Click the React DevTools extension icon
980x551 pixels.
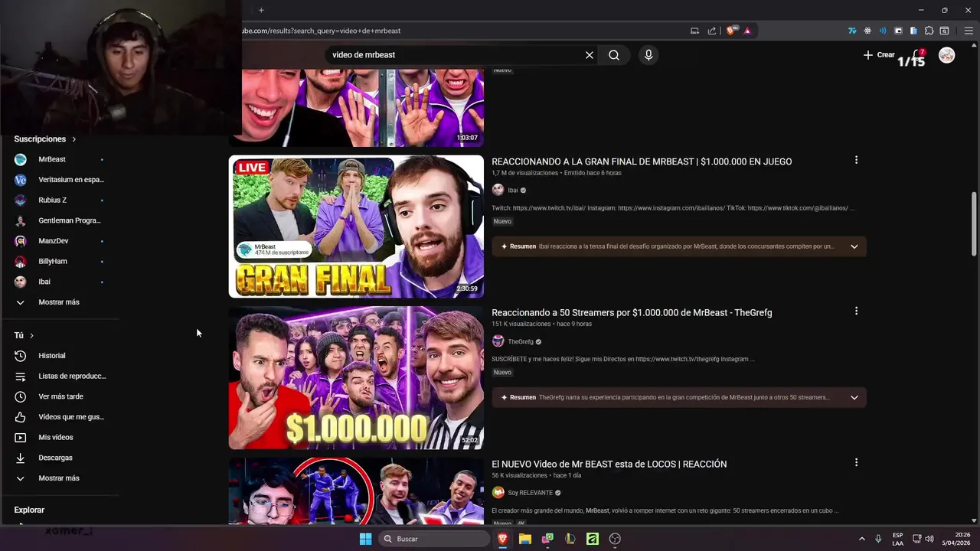[867, 31]
